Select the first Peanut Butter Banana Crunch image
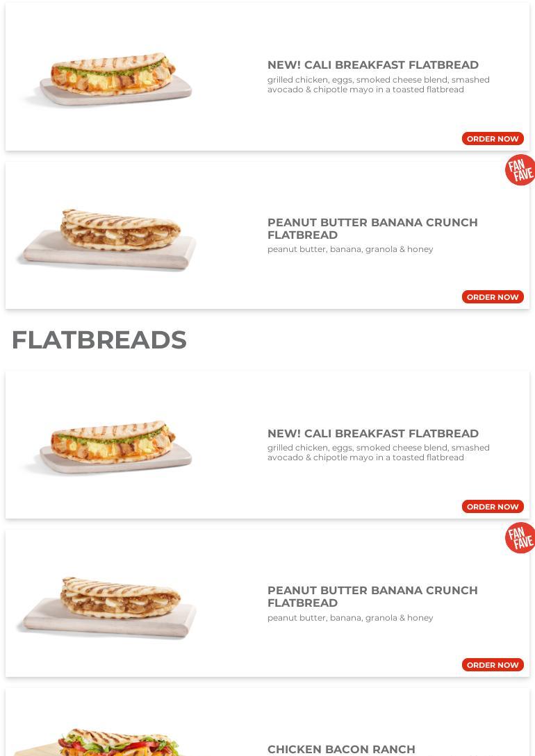The height and width of the screenshot is (756, 535). tap(108, 238)
